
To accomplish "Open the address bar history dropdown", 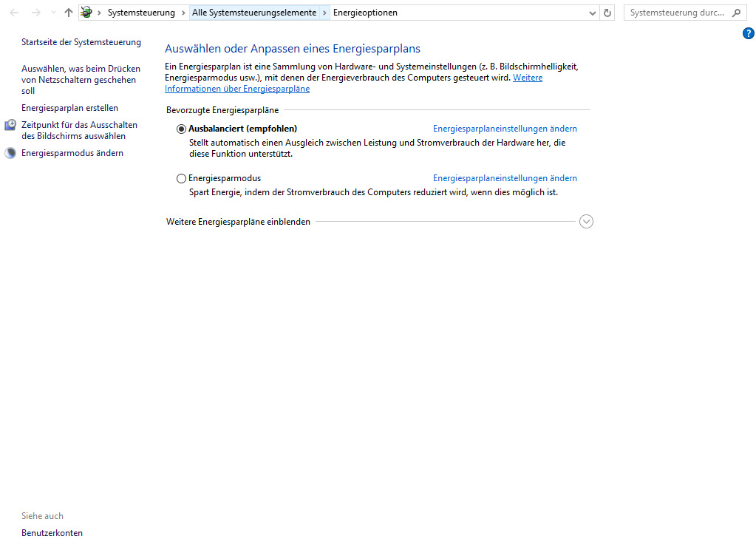I will click(x=593, y=13).
